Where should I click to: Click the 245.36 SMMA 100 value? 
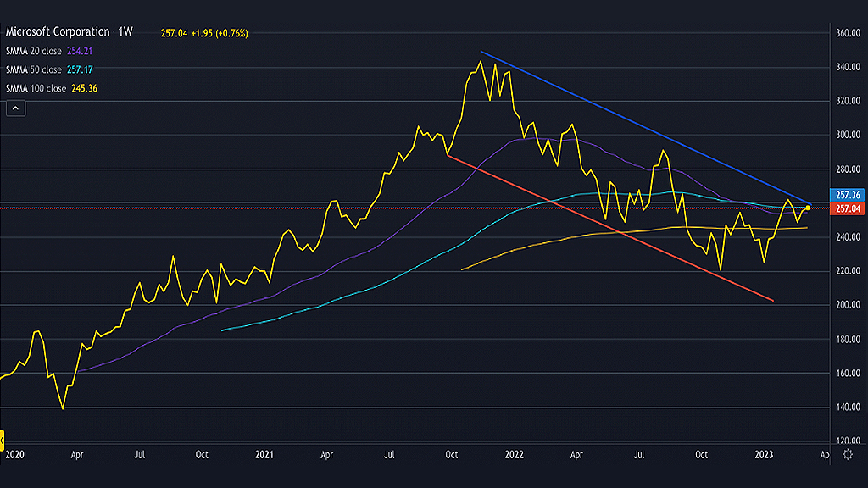pos(84,88)
